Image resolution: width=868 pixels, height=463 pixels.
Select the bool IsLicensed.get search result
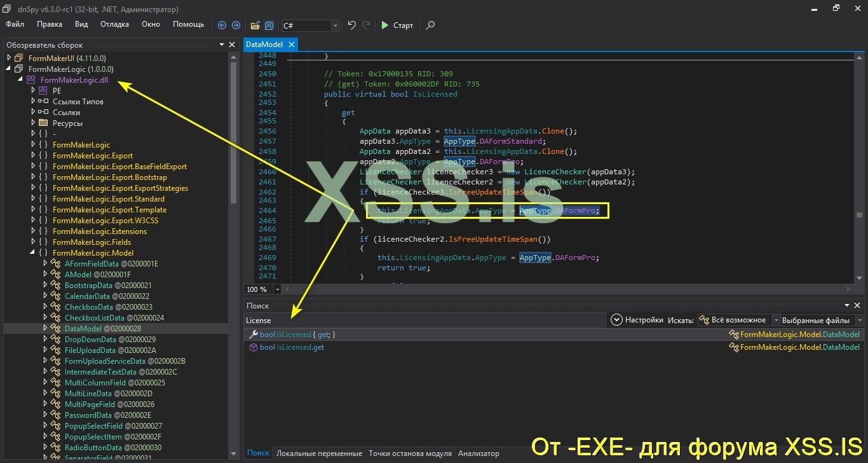(x=553, y=347)
